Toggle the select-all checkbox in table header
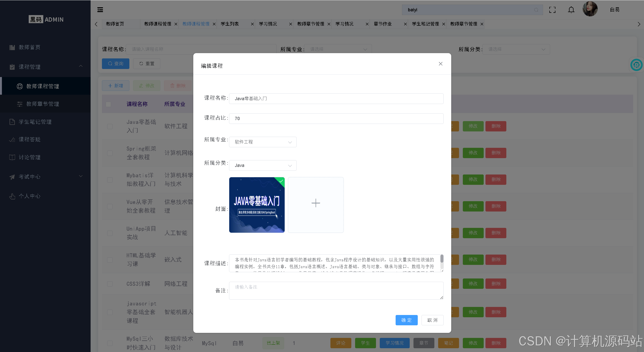 coord(108,104)
